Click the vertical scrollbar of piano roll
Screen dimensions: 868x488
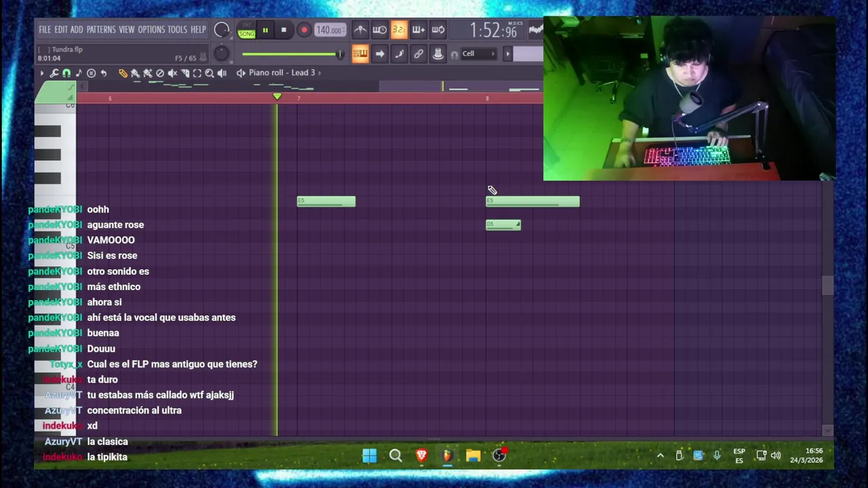coord(827,286)
